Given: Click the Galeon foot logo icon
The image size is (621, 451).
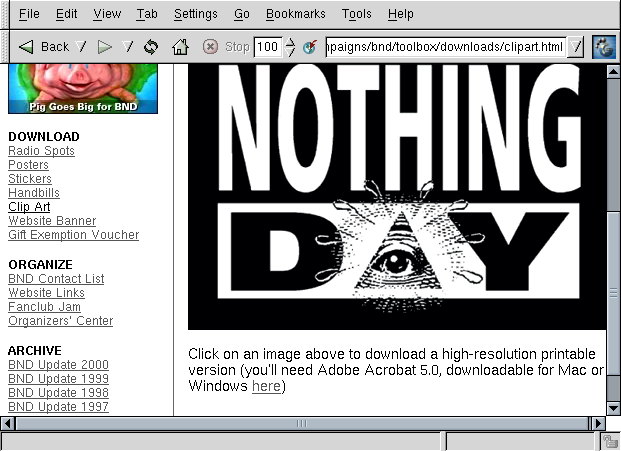Looking at the screenshot, I should tap(604, 47).
